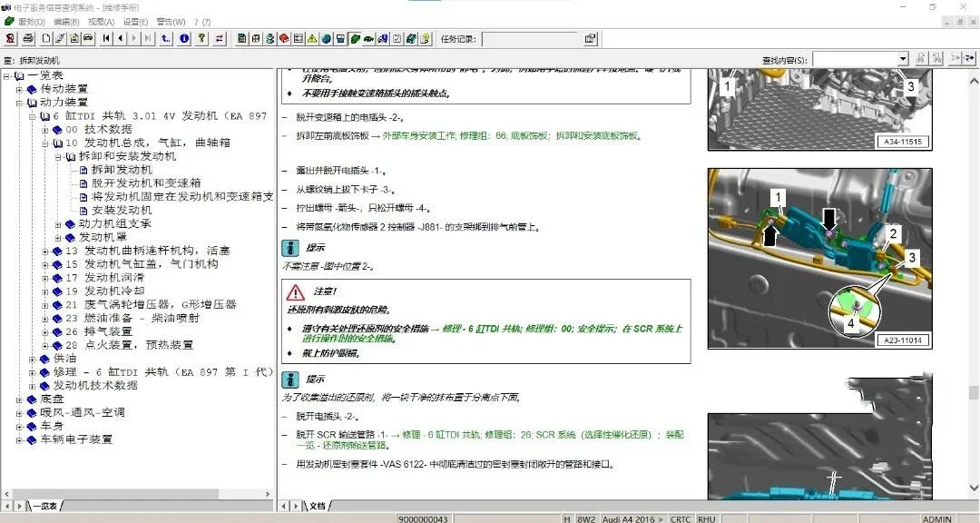This screenshot has width=980, height=523.
Task: Go to the previous page with the toolbar arrow
Action: tap(120, 39)
